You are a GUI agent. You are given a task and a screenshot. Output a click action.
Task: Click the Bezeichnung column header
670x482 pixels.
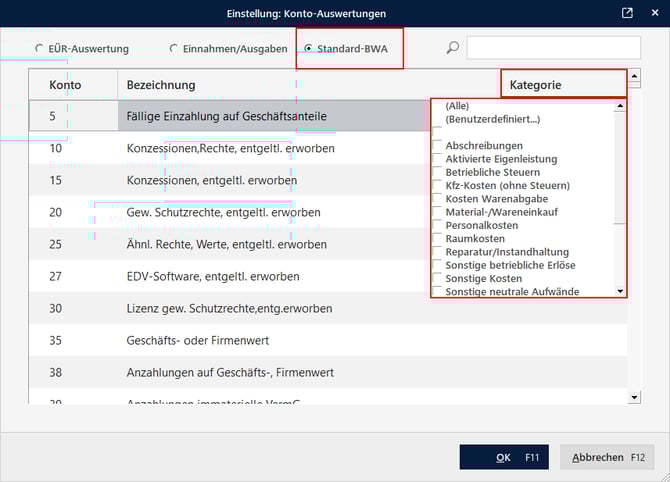(309, 85)
